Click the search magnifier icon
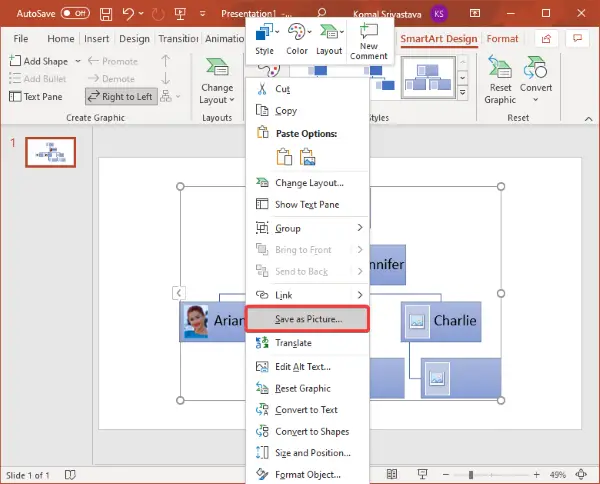 322,13
